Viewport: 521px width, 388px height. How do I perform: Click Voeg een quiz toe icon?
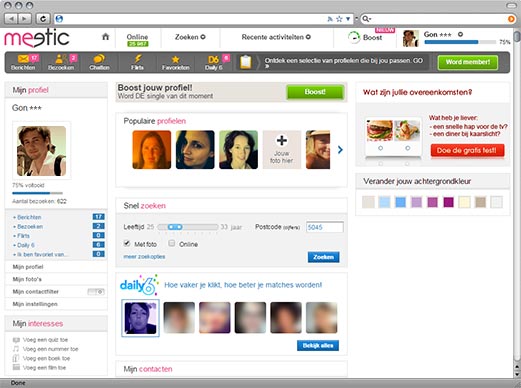[x=16, y=340]
